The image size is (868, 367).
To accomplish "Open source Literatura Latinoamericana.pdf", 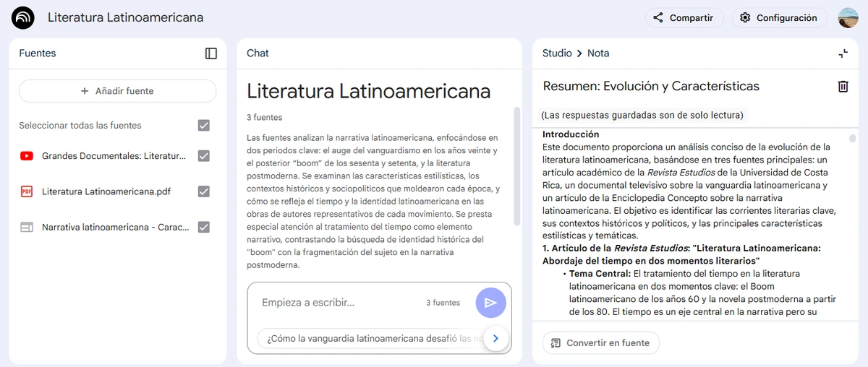I will tap(106, 191).
